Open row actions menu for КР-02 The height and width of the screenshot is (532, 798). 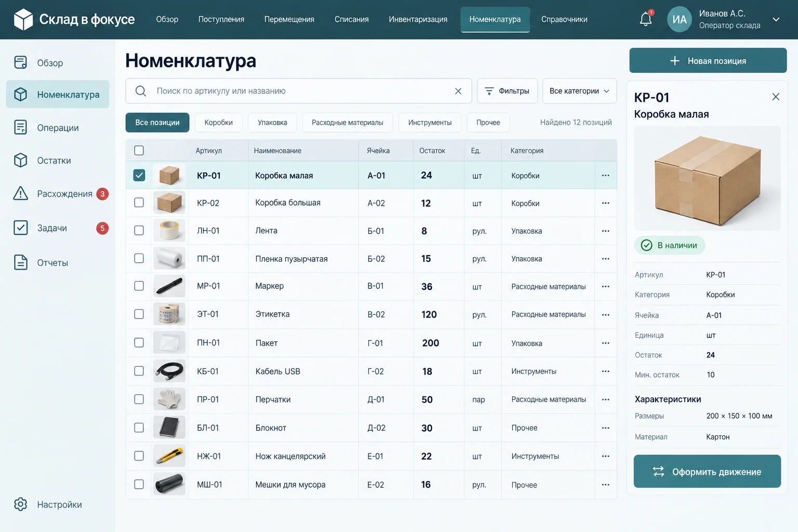605,203
